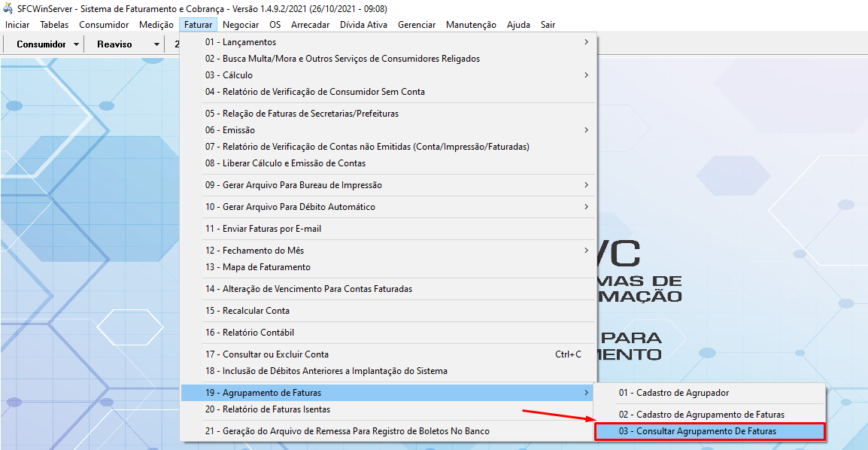868x450 pixels.
Task: Open 13 - Mapa de Faturamento
Action: coord(257,267)
